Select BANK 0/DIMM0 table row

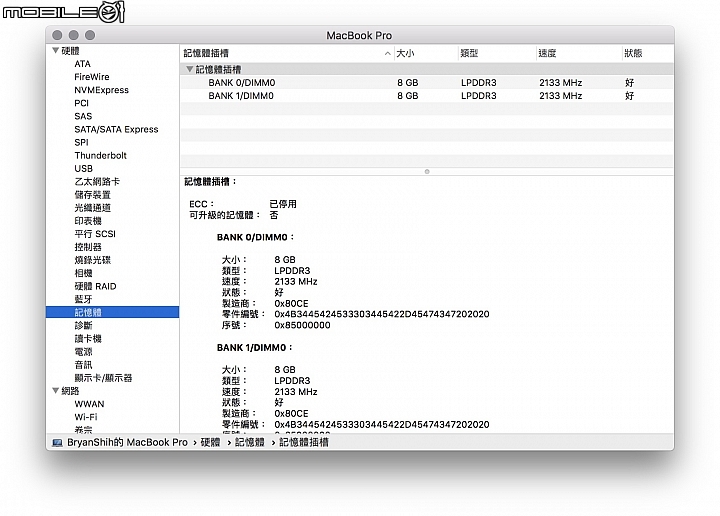[427, 83]
